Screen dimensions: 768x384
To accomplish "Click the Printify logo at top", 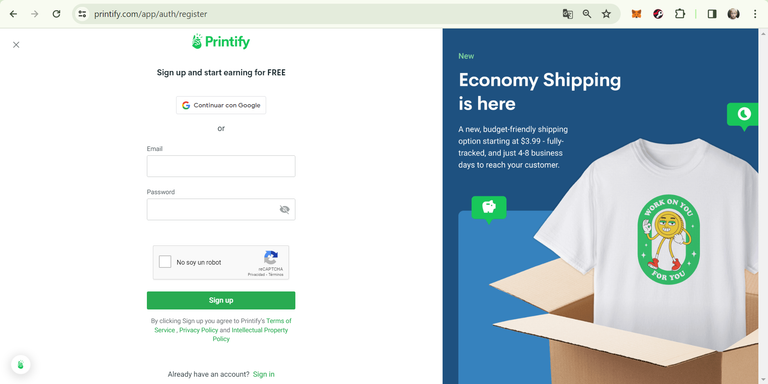I will click(x=221, y=42).
